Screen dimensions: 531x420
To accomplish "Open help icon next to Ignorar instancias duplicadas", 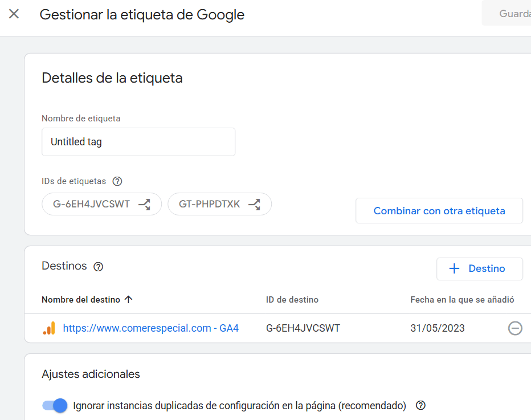I will pos(420,405).
